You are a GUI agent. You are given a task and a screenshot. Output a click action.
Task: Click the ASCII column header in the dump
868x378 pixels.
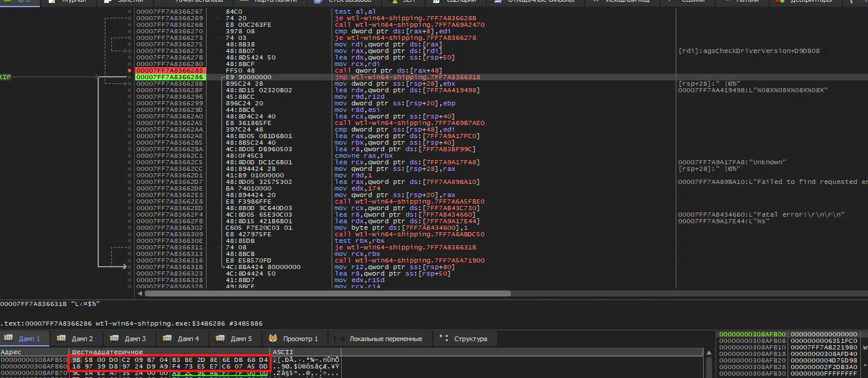click(280, 352)
